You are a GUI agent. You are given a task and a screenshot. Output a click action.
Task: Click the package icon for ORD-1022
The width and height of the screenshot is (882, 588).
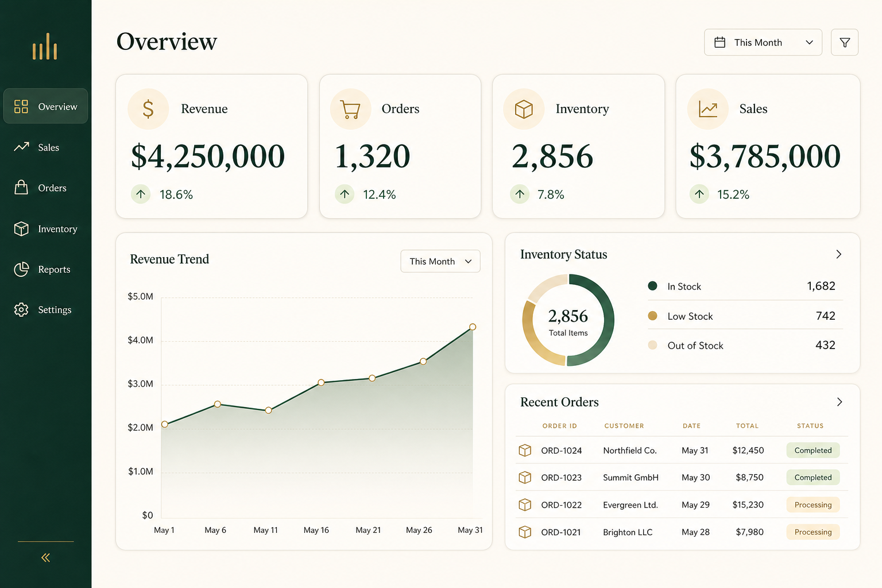[525, 505]
